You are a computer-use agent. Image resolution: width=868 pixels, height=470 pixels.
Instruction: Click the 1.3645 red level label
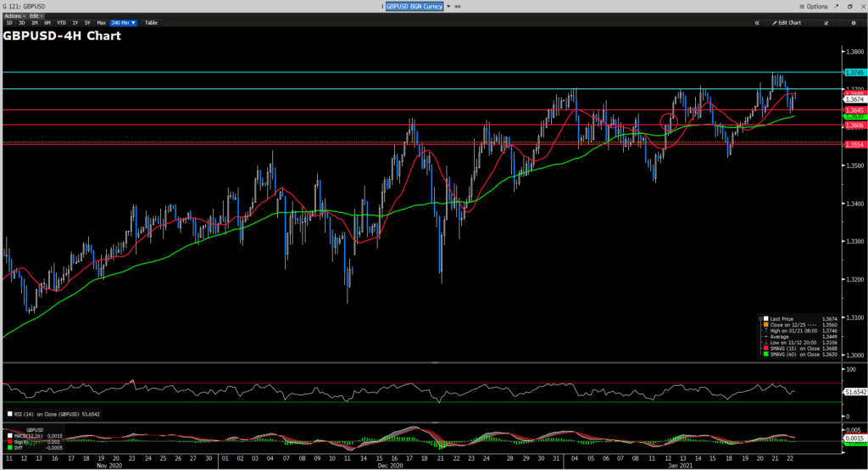[x=854, y=110]
